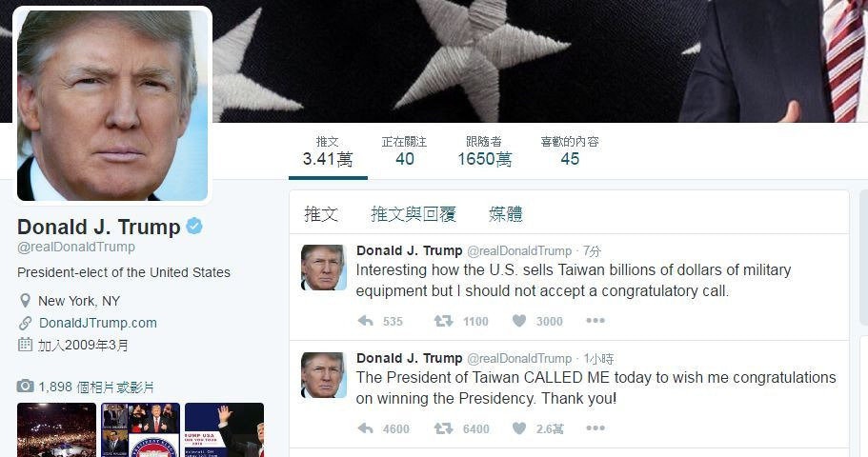Select the 推文 timeline tab
This screenshot has height=457, width=868.
(321, 213)
